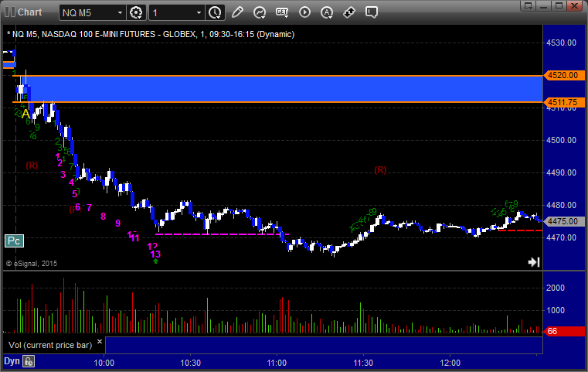Open the GET tools menu icon

click(x=282, y=12)
